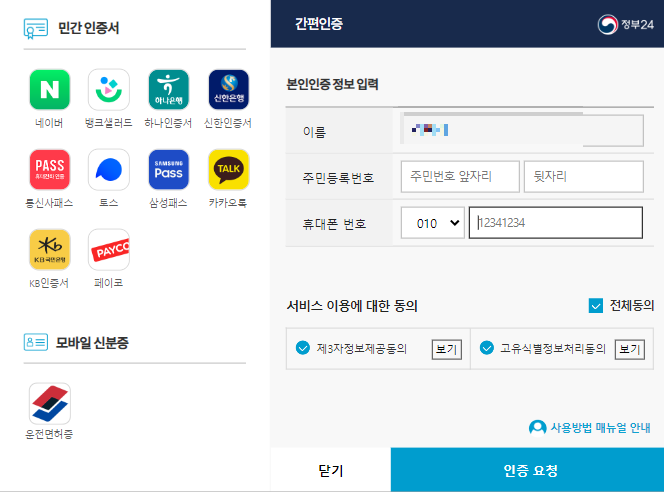Click the 정부24 logo in header
Screen dimensions: 664x492
pyautogui.click(x=625, y=25)
